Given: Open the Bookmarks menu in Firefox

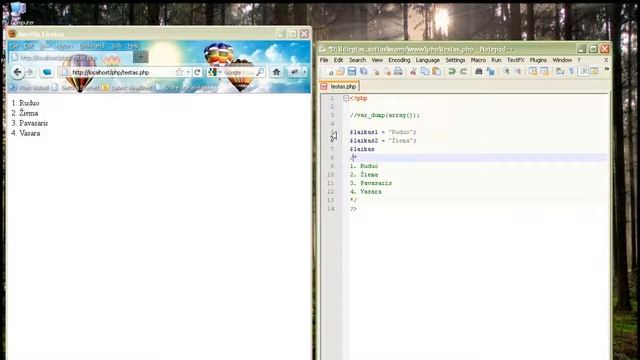Looking at the screenshot, I should (x=92, y=46).
